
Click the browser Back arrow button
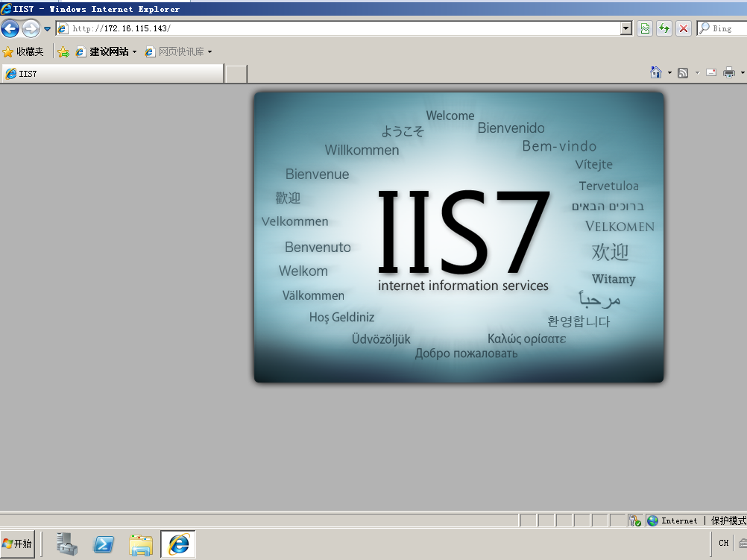[10, 28]
